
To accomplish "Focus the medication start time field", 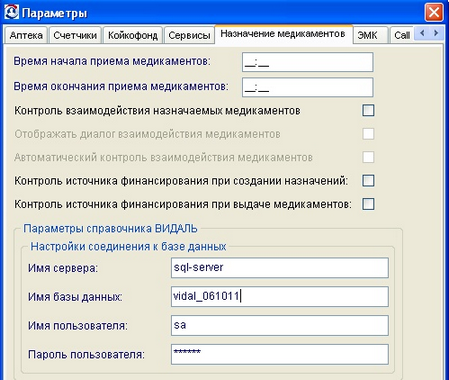I will click(307, 62).
